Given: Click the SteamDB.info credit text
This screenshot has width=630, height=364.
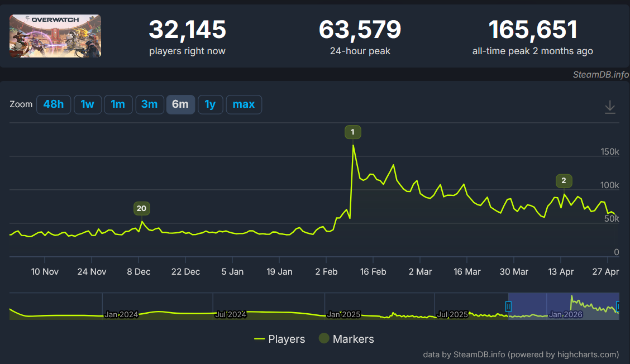Looking at the screenshot, I should tap(600, 75).
